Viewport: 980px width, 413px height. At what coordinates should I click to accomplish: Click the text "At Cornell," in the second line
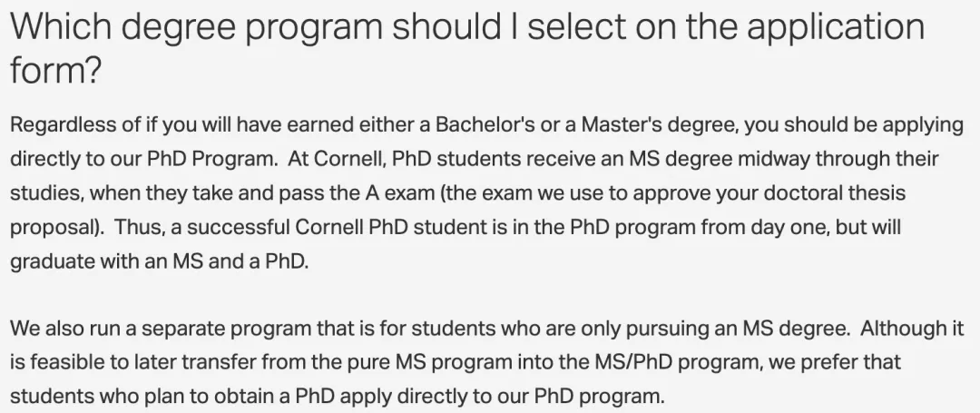[337, 159]
